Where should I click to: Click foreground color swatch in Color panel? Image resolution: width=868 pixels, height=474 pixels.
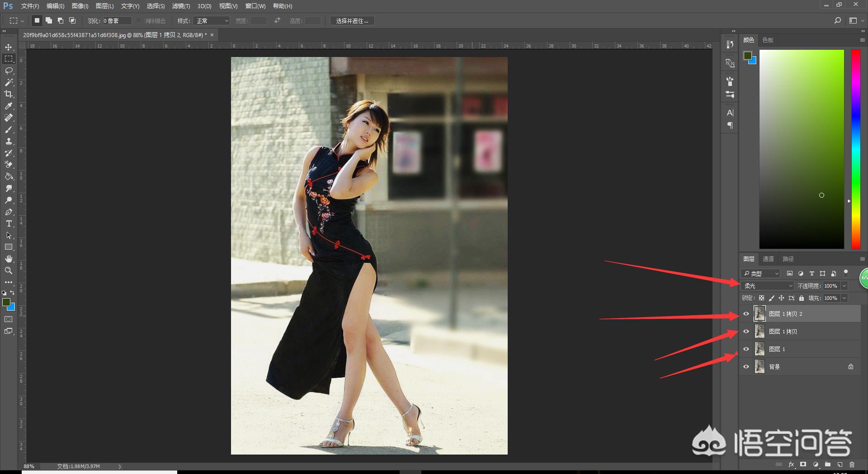[748, 56]
